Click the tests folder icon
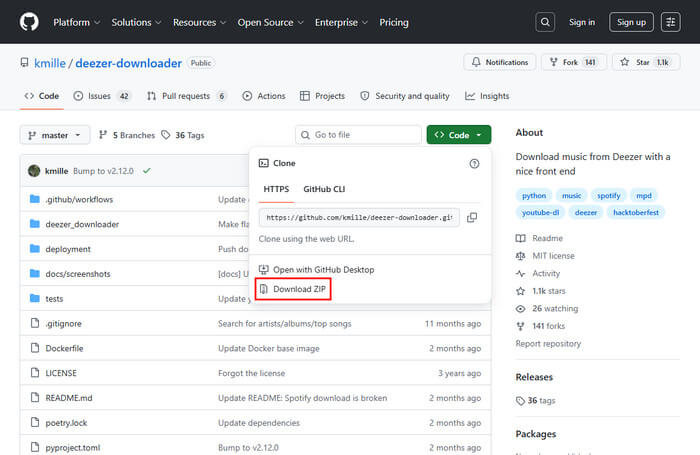 click(x=34, y=298)
